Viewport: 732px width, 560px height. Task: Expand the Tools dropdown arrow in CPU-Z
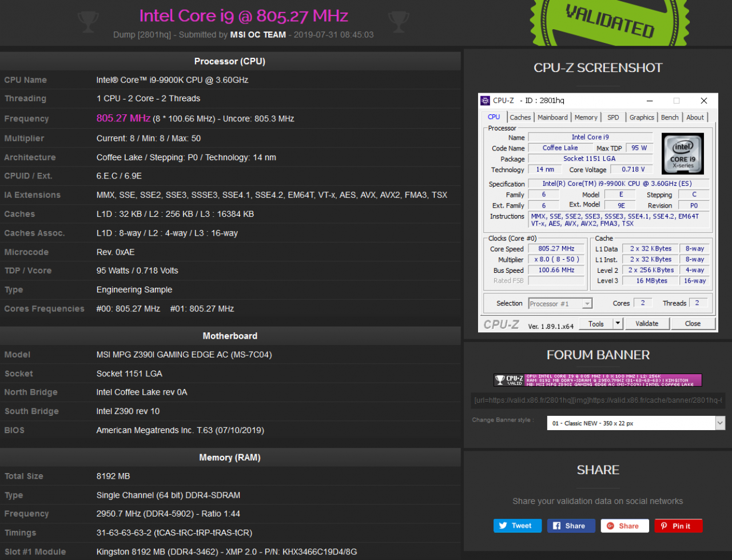[x=618, y=323]
